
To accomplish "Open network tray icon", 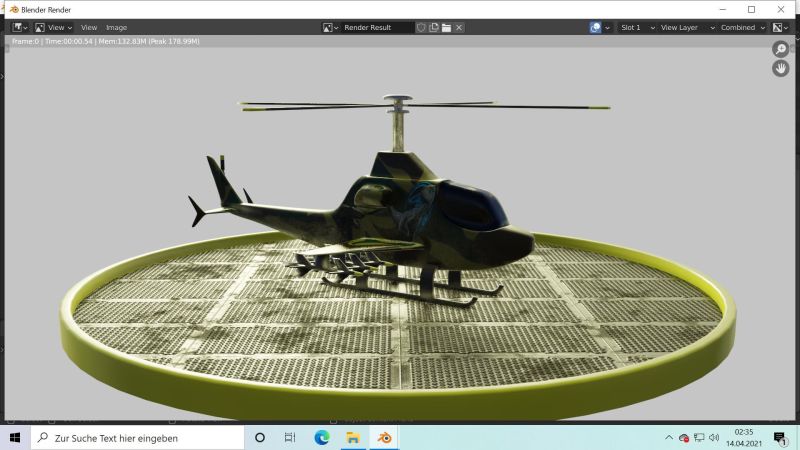I will click(x=699, y=438).
